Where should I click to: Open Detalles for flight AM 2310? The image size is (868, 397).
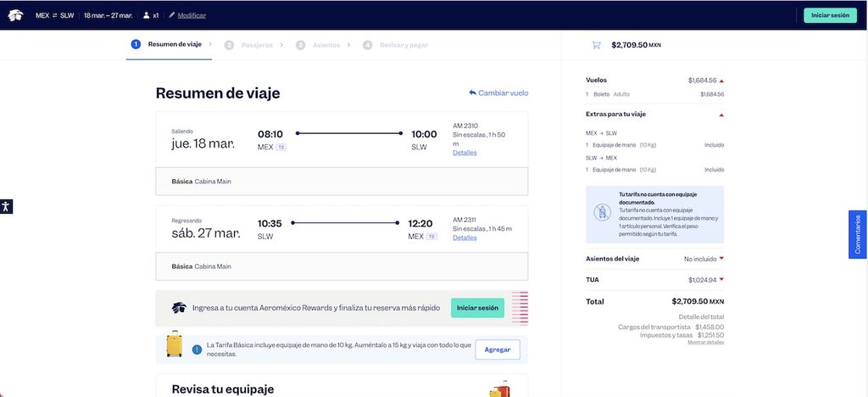click(465, 152)
